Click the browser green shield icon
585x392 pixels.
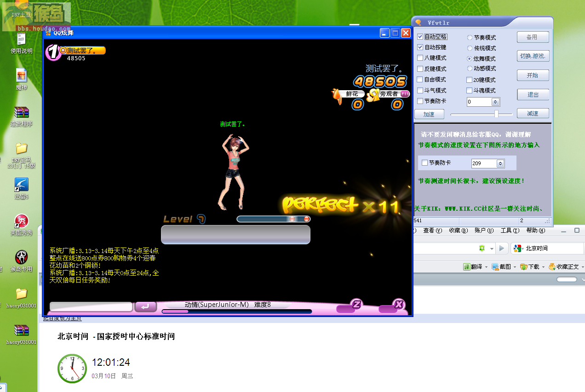(482, 248)
